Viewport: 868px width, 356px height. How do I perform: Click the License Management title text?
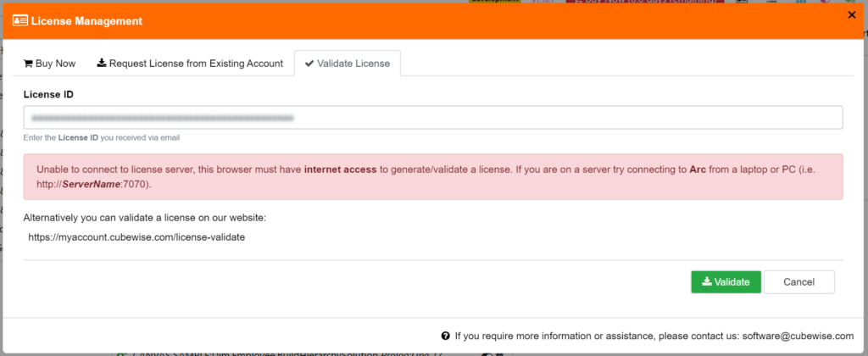pyautogui.click(x=86, y=20)
